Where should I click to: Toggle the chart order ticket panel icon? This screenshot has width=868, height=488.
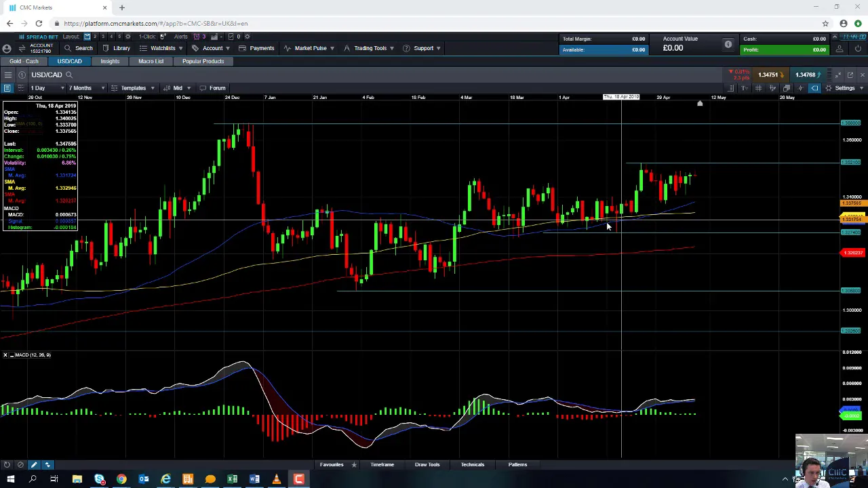[731, 88]
